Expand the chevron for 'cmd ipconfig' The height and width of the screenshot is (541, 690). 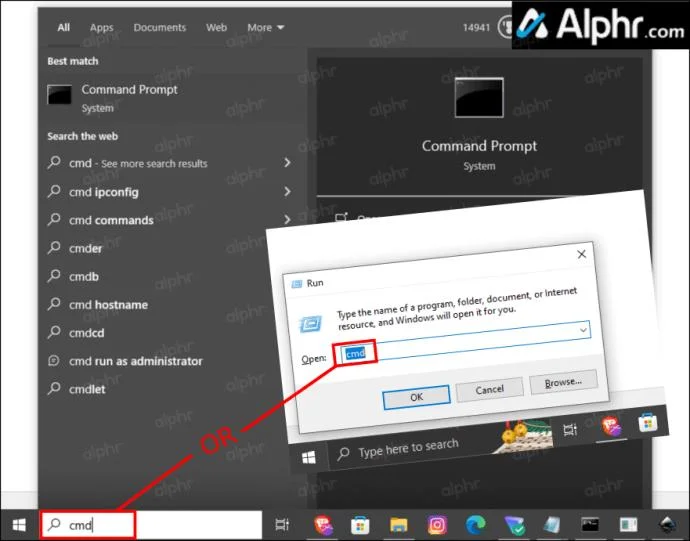[287, 191]
